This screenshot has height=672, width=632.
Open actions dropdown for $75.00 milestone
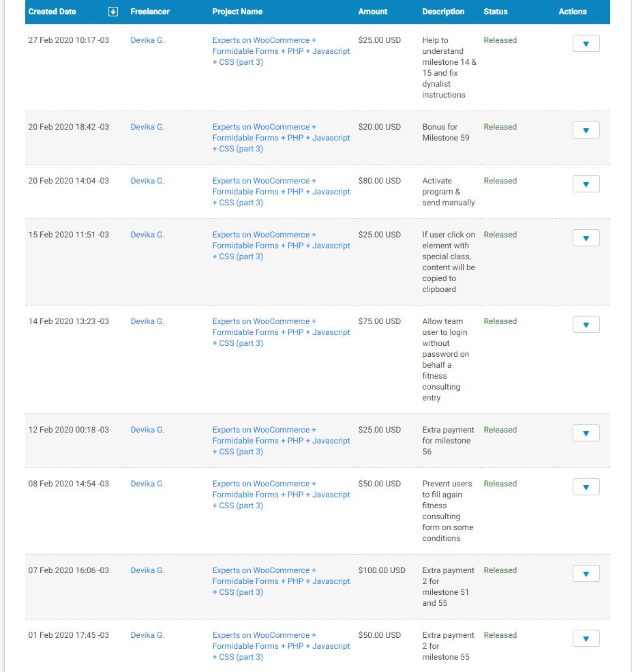pos(586,325)
